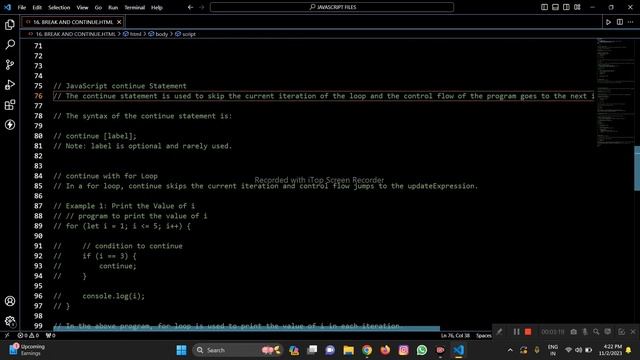This screenshot has width=640, height=360.
Task: Open the Windows Start menu
Action: tap(181, 350)
